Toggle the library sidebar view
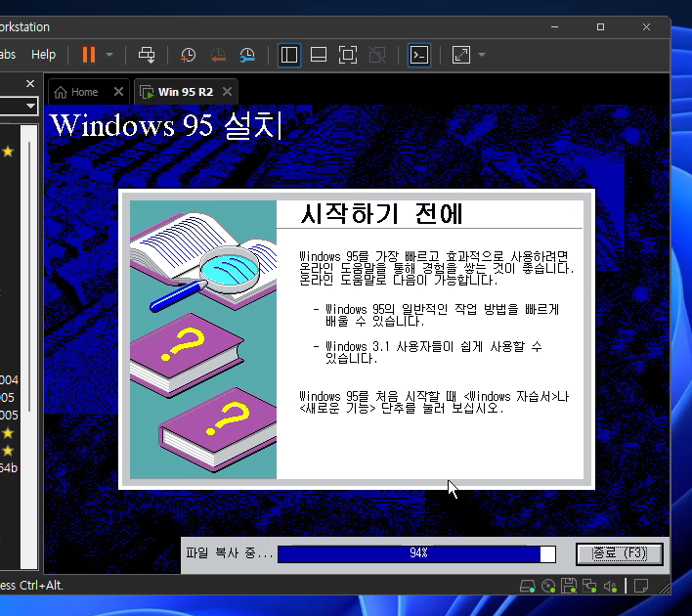The width and height of the screenshot is (692, 616). click(x=289, y=55)
